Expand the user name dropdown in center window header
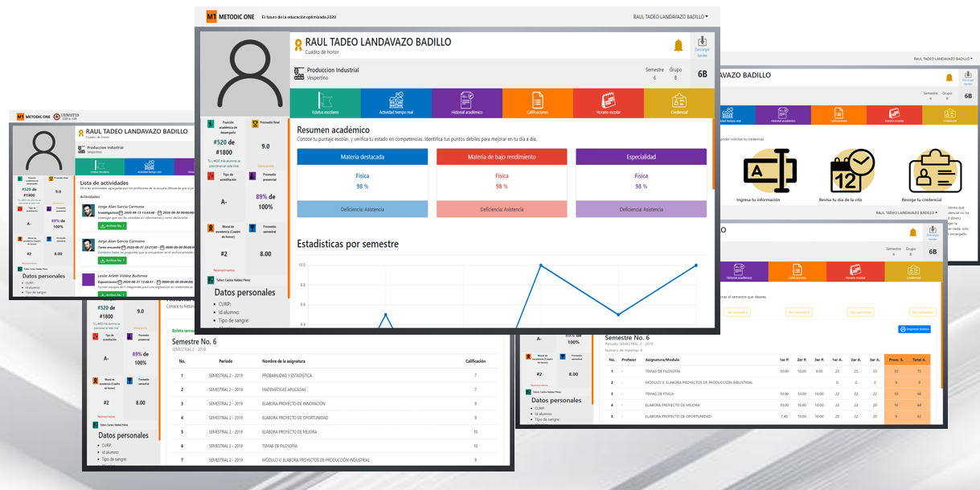This screenshot has width=980, height=490. (670, 16)
